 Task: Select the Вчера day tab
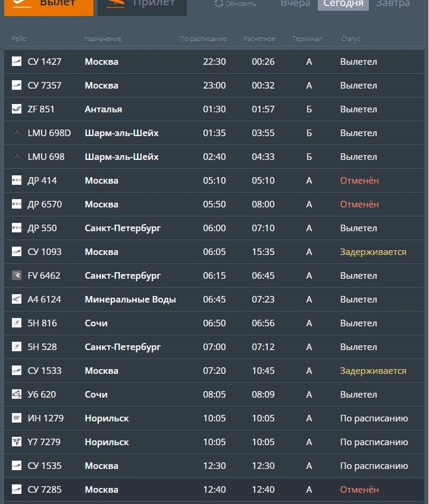(x=296, y=4)
